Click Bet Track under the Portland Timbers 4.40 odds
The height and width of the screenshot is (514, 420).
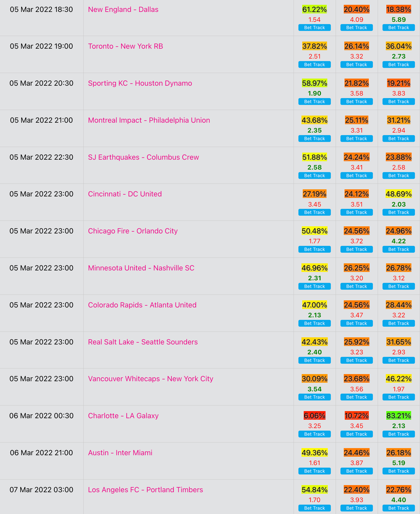tap(398, 508)
